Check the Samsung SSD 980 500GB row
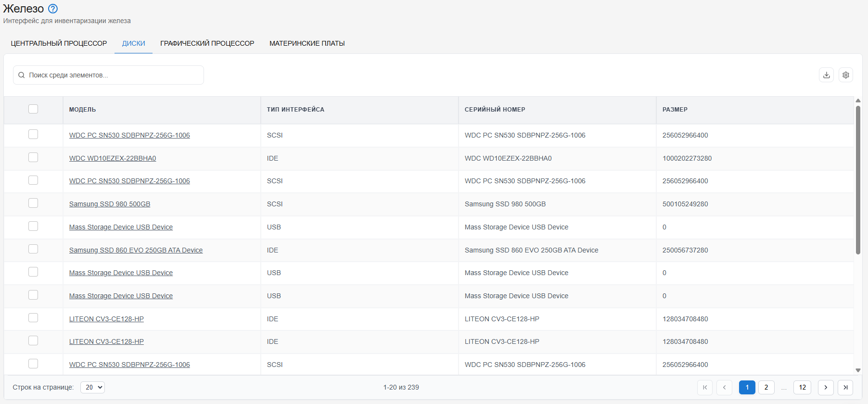 [33, 203]
